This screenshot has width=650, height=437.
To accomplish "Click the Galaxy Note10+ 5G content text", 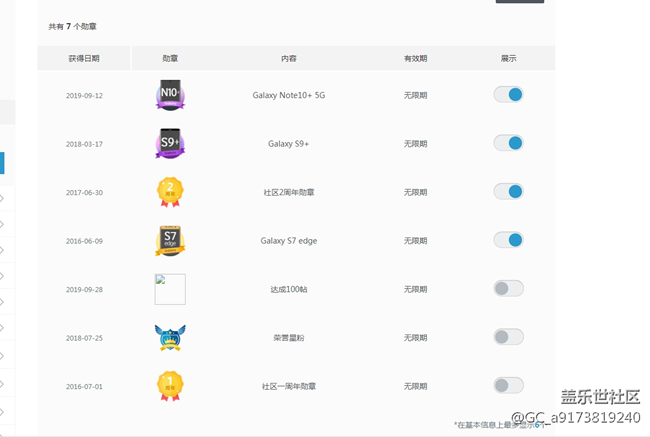I will point(289,95).
